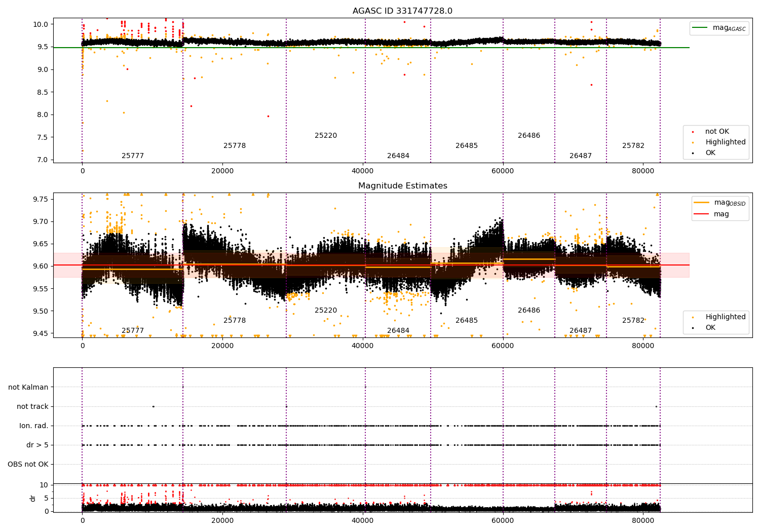Click the 'AGASC ID 331747728.0' plot title

pyautogui.click(x=403, y=11)
